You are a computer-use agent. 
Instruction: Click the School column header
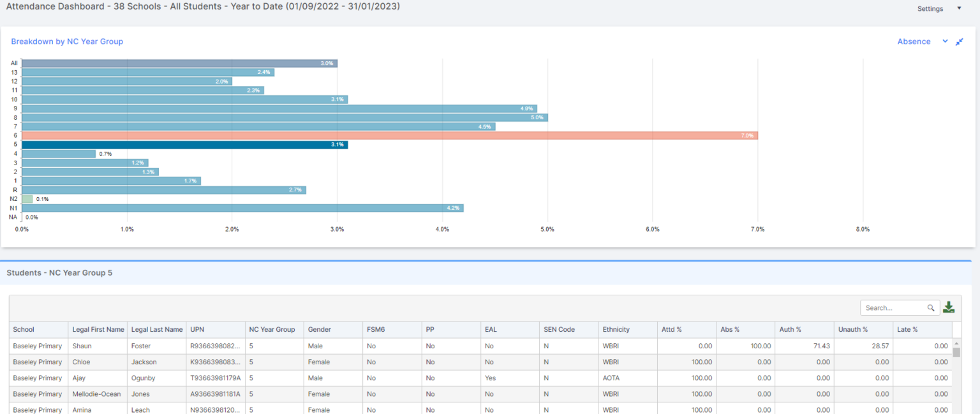pos(24,329)
